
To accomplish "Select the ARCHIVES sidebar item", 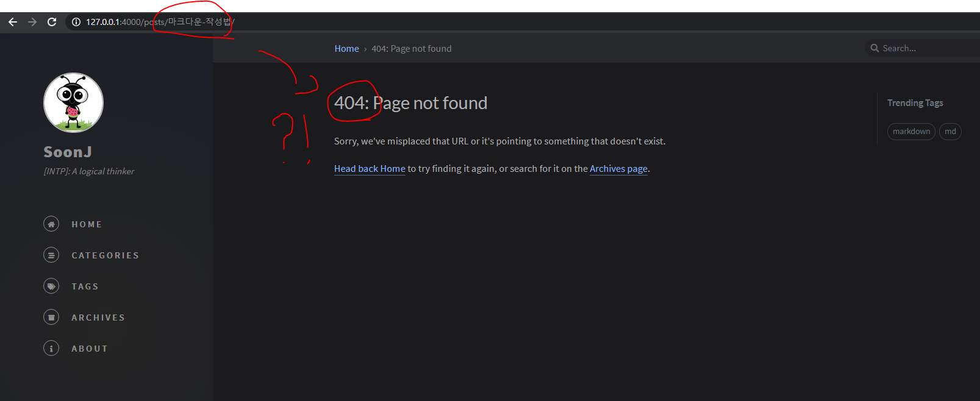I will [98, 318].
